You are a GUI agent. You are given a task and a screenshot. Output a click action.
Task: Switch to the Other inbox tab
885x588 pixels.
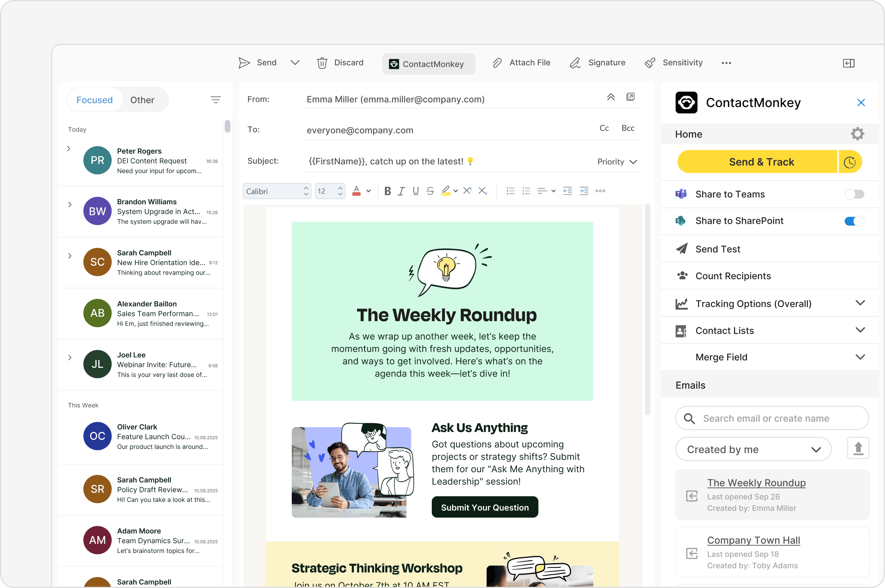point(142,100)
